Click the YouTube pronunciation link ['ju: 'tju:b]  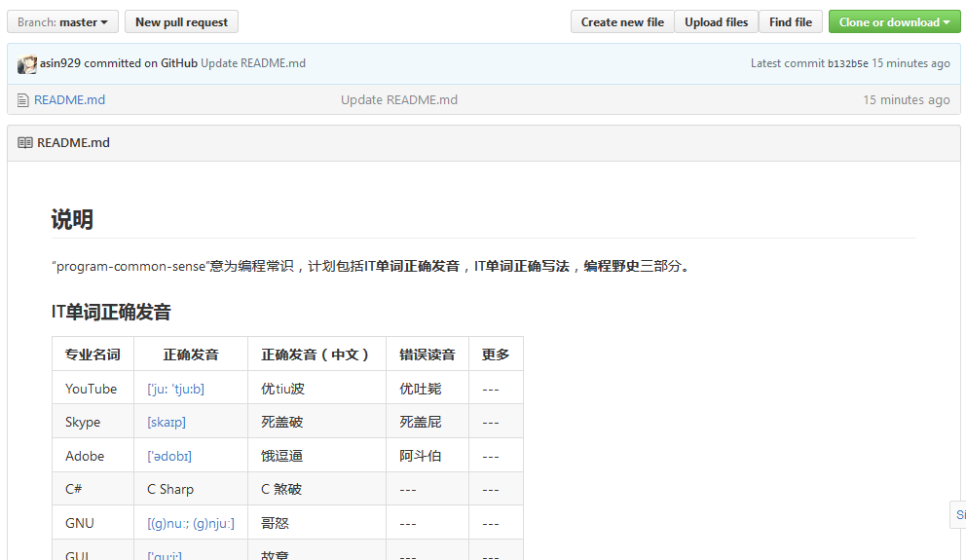175,389
